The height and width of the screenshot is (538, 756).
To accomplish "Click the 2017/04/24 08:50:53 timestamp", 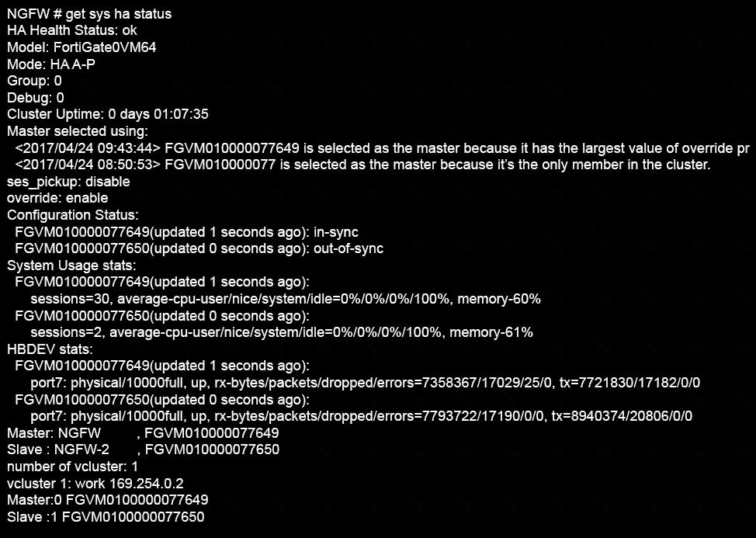I will (87, 165).
